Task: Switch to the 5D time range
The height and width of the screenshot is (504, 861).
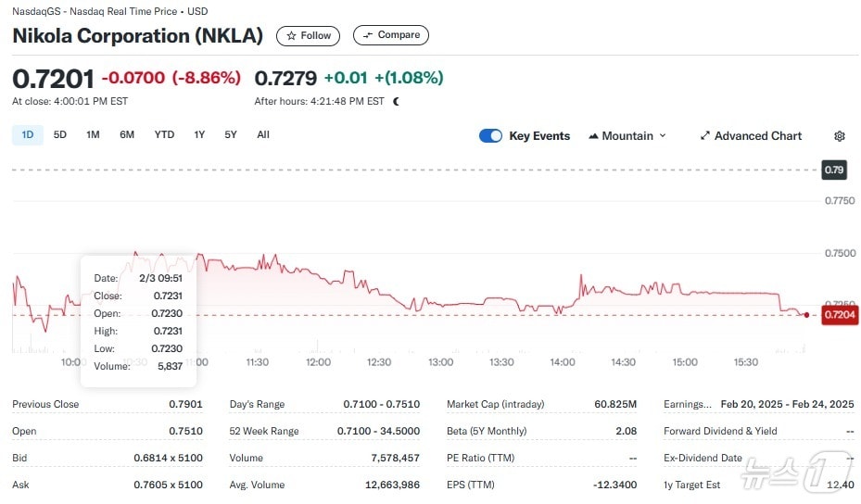Action: (x=60, y=134)
